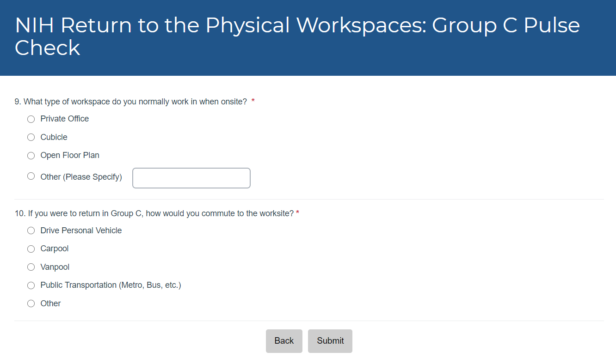Image resolution: width=616 pixels, height=364 pixels.
Task: Click the Other workspace text field
Action: coord(191,178)
